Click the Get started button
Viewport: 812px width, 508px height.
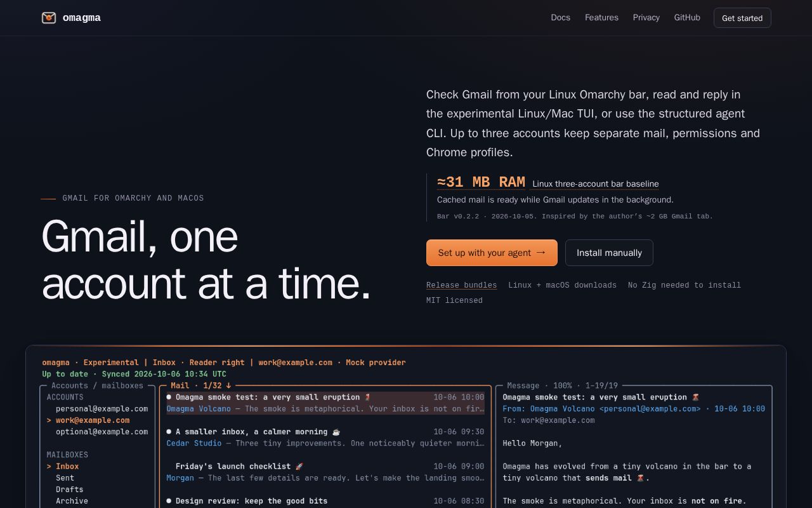tap(742, 18)
